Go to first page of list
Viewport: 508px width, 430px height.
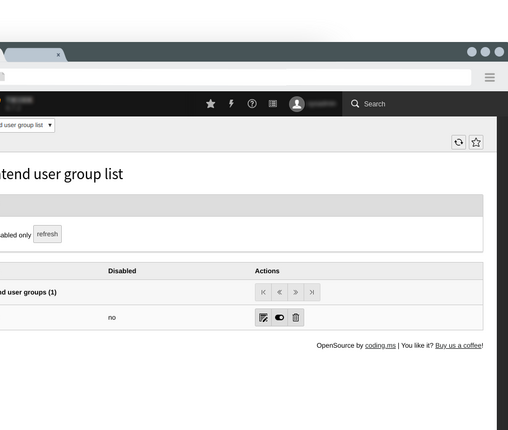(x=263, y=292)
